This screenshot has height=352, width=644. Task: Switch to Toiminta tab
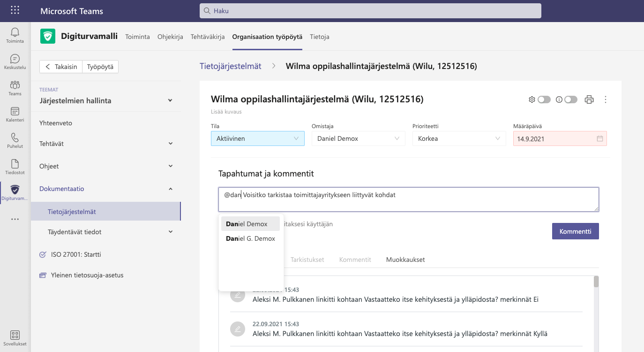pyautogui.click(x=137, y=37)
